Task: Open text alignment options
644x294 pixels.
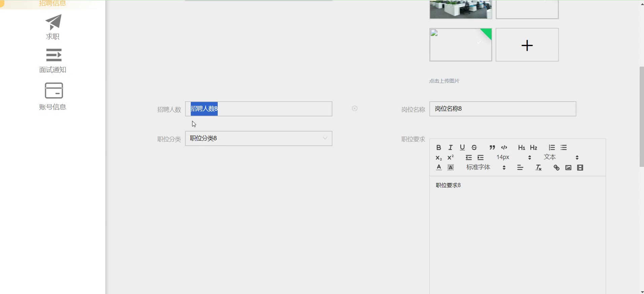Action: pyautogui.click(x=520, y=168)
